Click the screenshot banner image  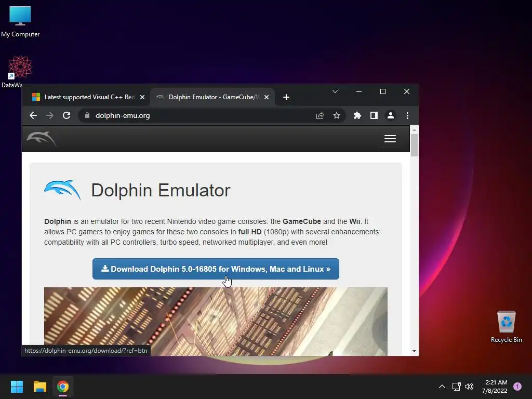[x=216, y=321]
